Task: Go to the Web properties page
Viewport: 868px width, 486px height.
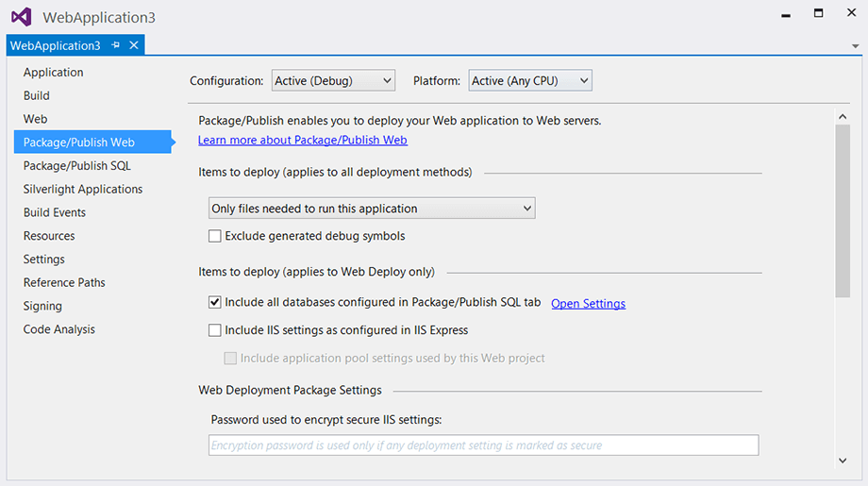Action: 36,119
